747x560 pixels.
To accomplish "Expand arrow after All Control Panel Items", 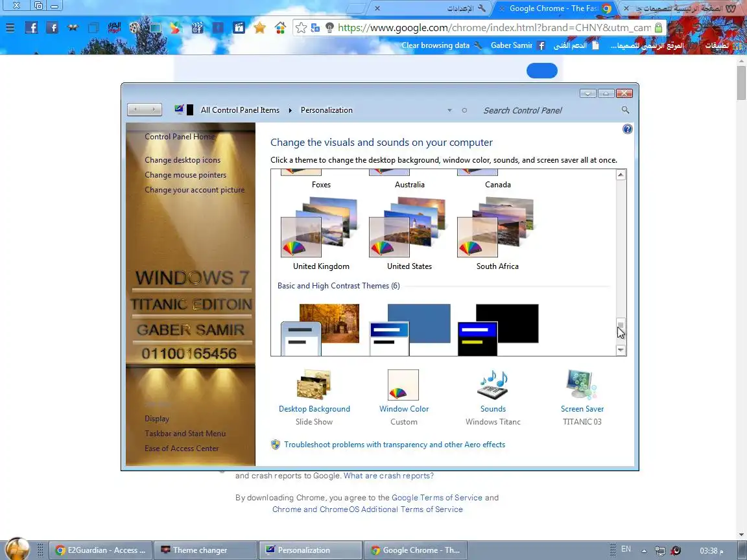I will click(290, 110).
